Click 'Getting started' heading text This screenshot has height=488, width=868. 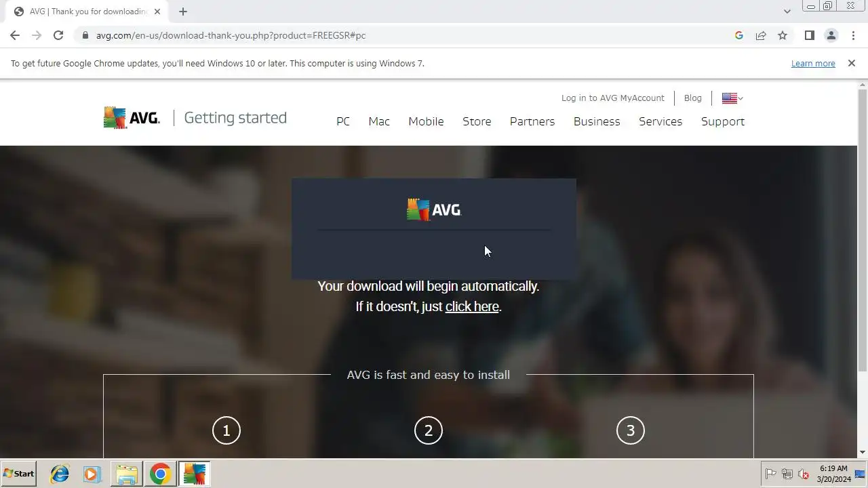coord(235,118)
